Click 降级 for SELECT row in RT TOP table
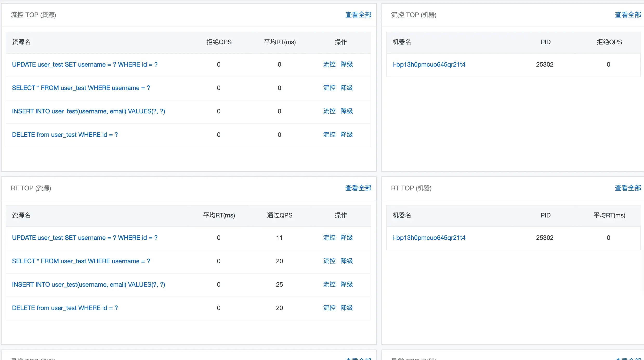The height and width of the screenshot is (360, 644). coord(347,261)
